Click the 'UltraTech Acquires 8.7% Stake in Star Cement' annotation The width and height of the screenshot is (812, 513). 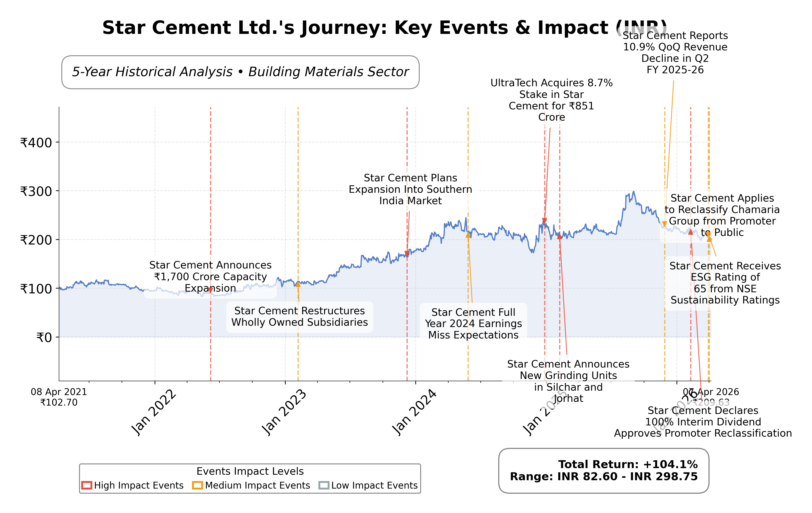552,100
